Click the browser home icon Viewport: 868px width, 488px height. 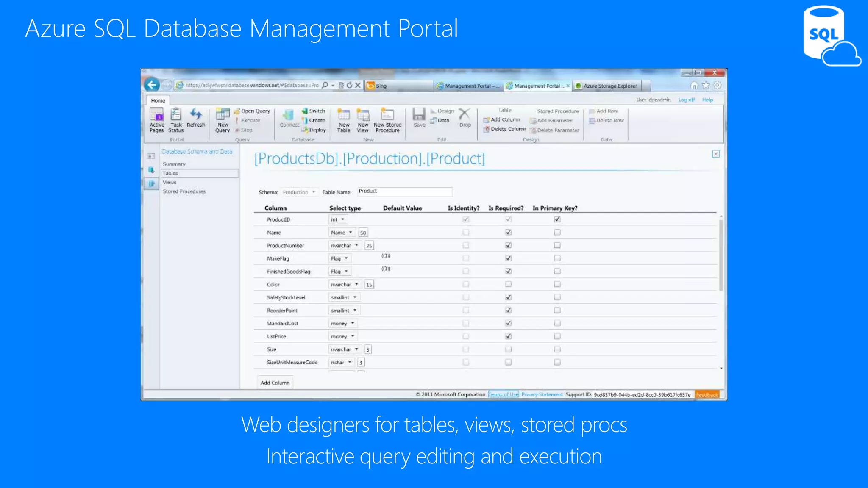694,86
